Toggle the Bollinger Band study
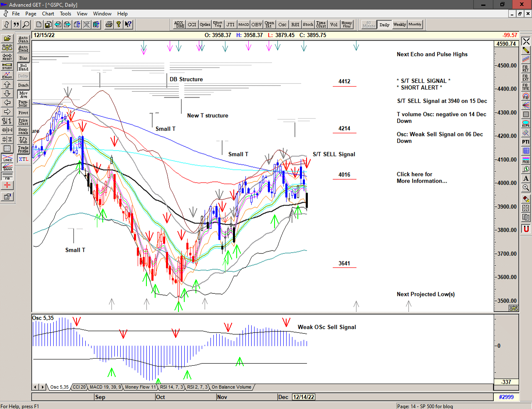 tap(23, 67)
